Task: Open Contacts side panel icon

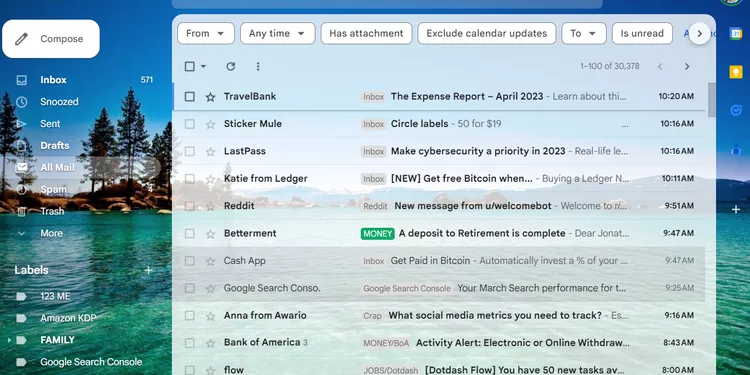Action: coord(736,149)
